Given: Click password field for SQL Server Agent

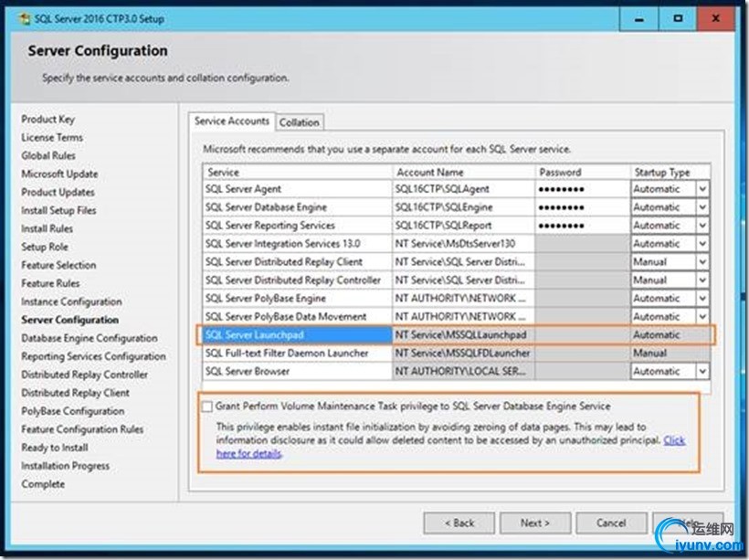Looking at the screenshot, I should pos(582,189).
